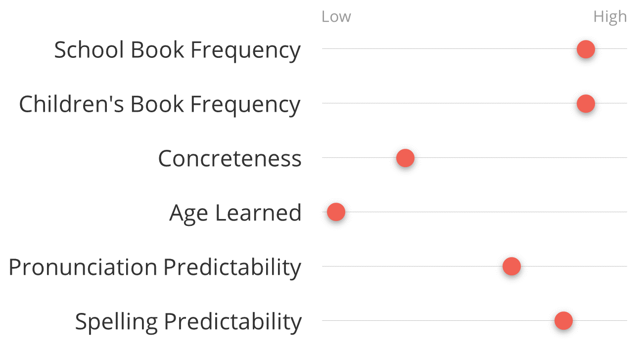
Task: Click the Concreteness track at its middle
Action: point(474,158)
